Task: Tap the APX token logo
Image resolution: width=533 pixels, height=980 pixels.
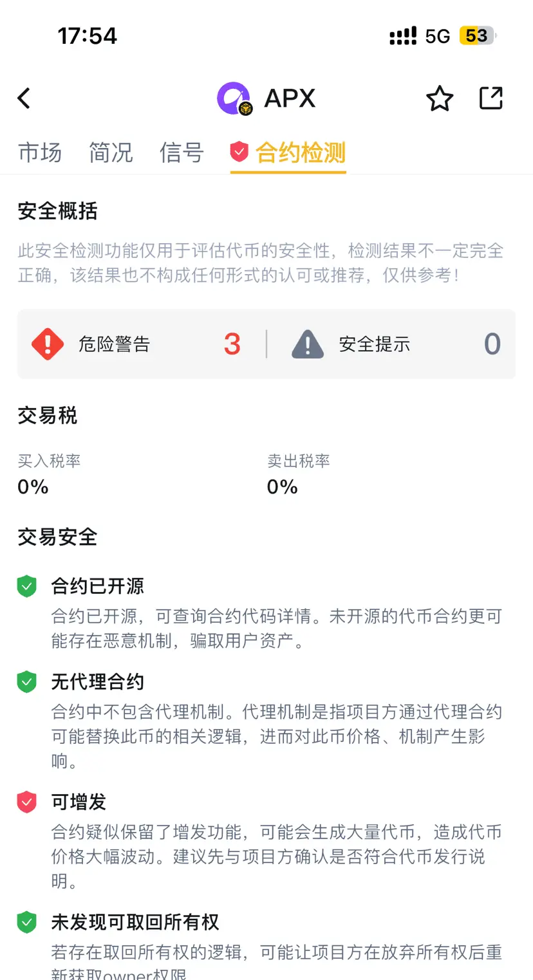Action: [234, 98]
